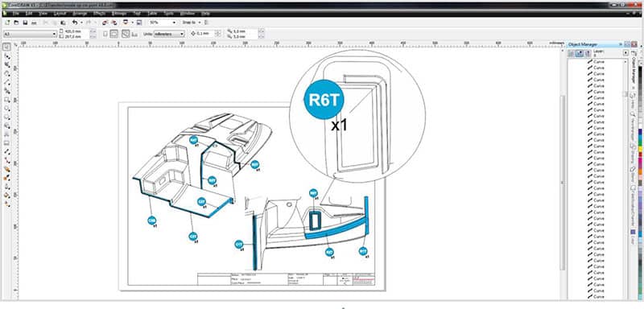Open the Units millimeters dropdown
This screenshot has width=644, height=309.
(169, 34)
